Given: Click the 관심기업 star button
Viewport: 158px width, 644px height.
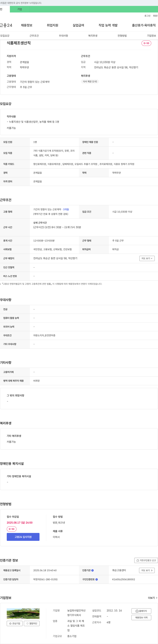Looking at the screenshot, I should (x=14, y=623).
